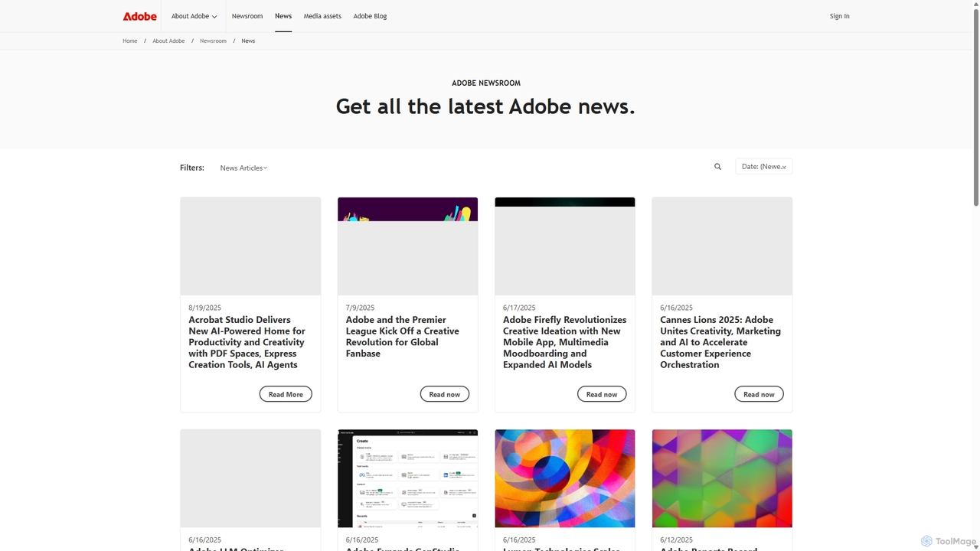Viewport: 980px width, 551px height.
Task: Click the Adobe Firefly article thumbnail
Action: (x=565, y=246)
